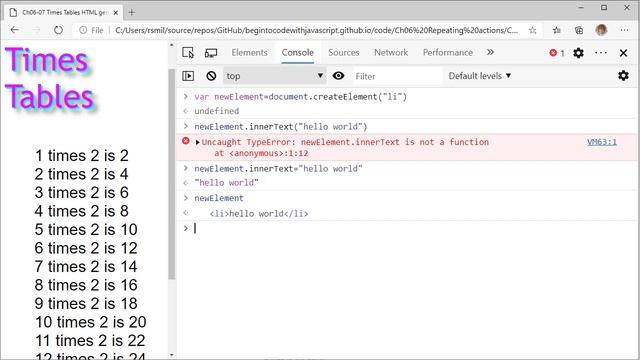Minimize the browser window
The image size is (640, 360).
(581, 8)
